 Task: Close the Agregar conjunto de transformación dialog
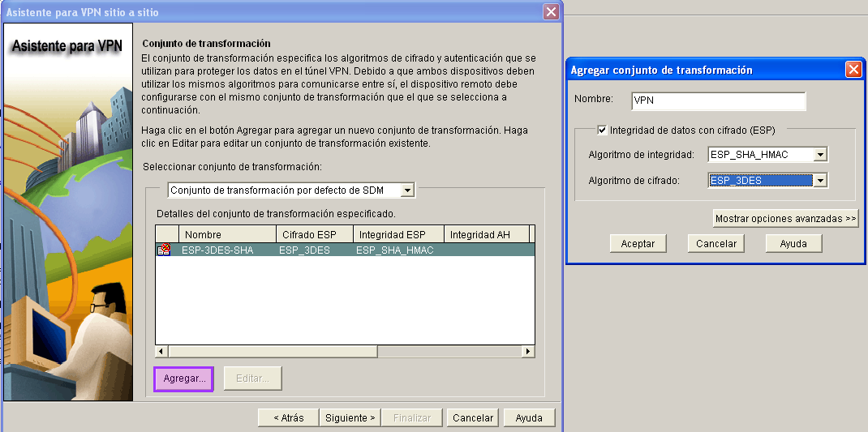pos(853,70)
